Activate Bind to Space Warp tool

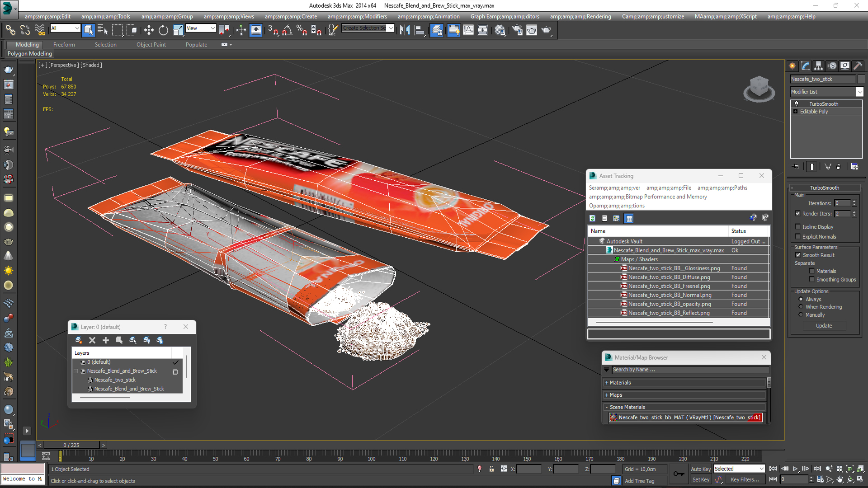coord(40,30)
